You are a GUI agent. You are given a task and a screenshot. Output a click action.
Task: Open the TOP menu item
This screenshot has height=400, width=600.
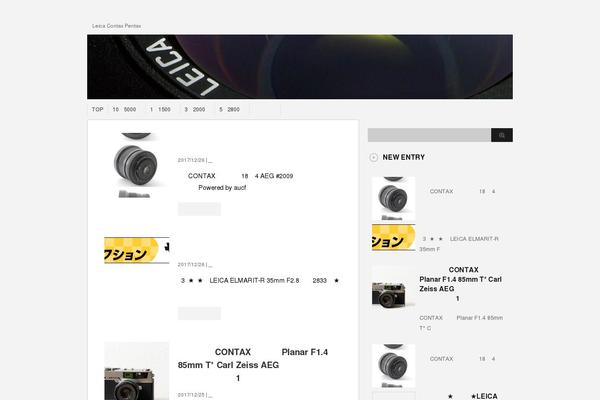click(98, 109)
